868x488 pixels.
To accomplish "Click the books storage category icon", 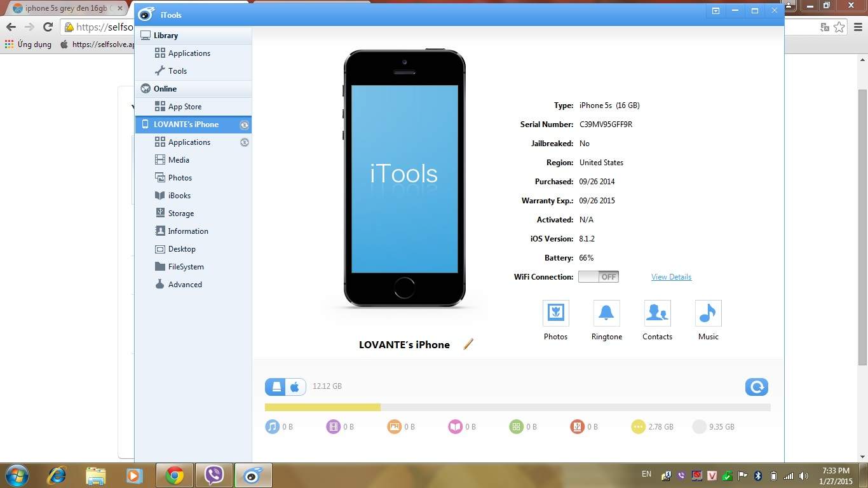I will coord(455,426).
